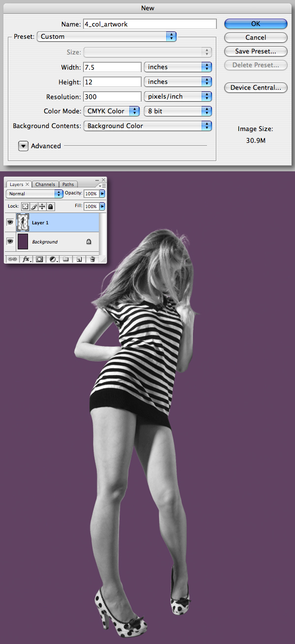Viewport: 295px width, 644px height.
Task: Create a new layer group folder
Action: tap(65, 259)
